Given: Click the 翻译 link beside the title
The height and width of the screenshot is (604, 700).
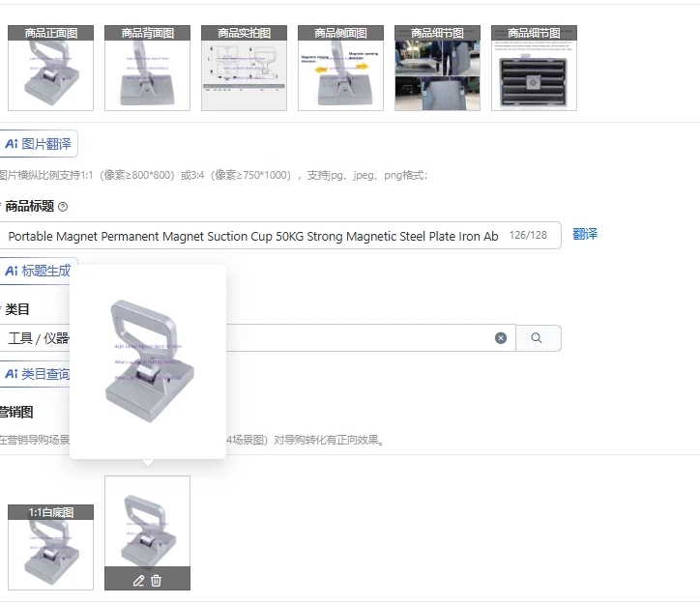Looking at the screenshot, I should pos(585,234).
